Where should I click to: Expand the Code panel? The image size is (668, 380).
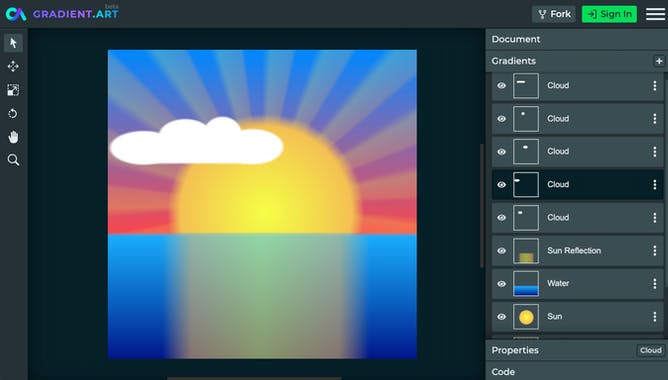[576, 371]
